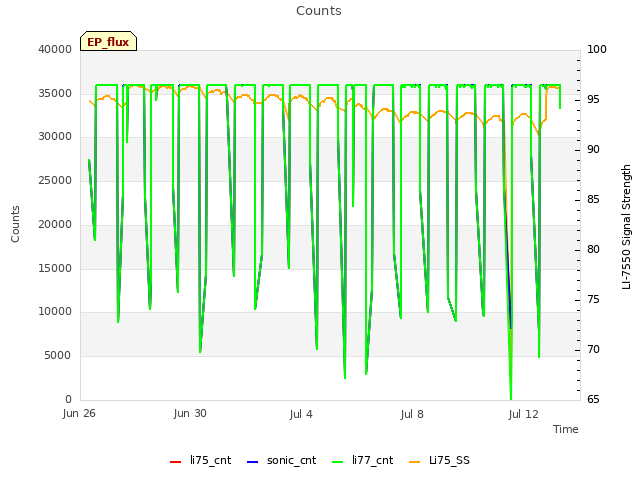Click the 10000 left-axis tick label
This screenshot has width=640, height=480.
click(x=55, y=311)
